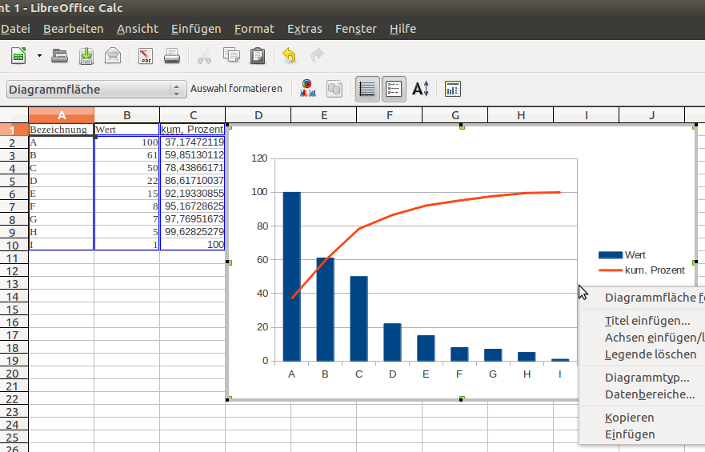Image resolution: width=705 pixels, height=452 pixels.
Task: Click the undo arrow icon
Action: click(x=290, y=55)
